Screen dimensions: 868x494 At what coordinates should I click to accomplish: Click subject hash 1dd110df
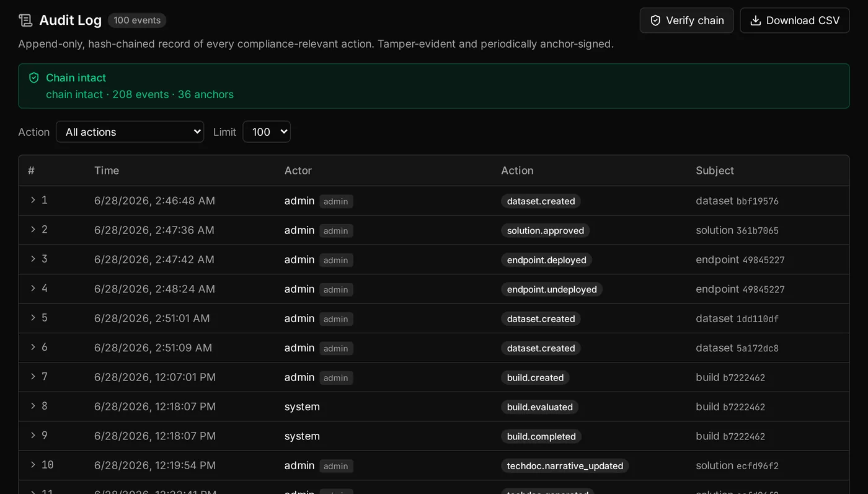tap(758, 319)
